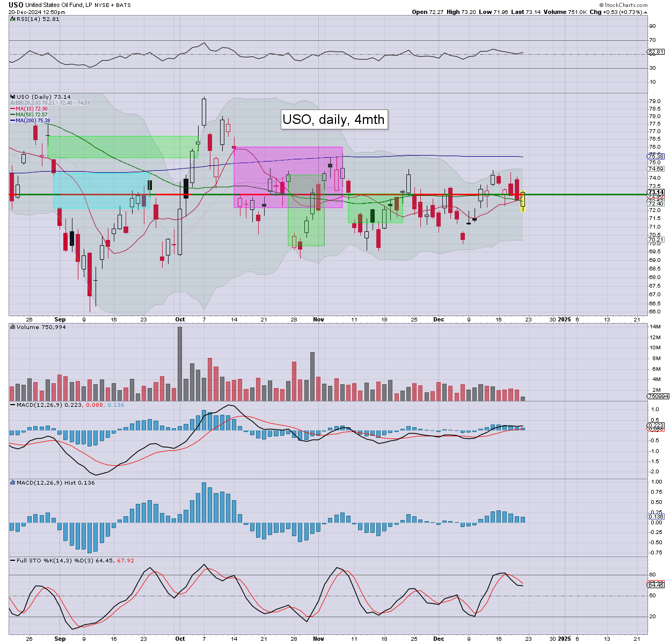This screenshot has height=644, width=671.
Task: Click the Full STO legend line marker
Action: (x=12, y=560)
